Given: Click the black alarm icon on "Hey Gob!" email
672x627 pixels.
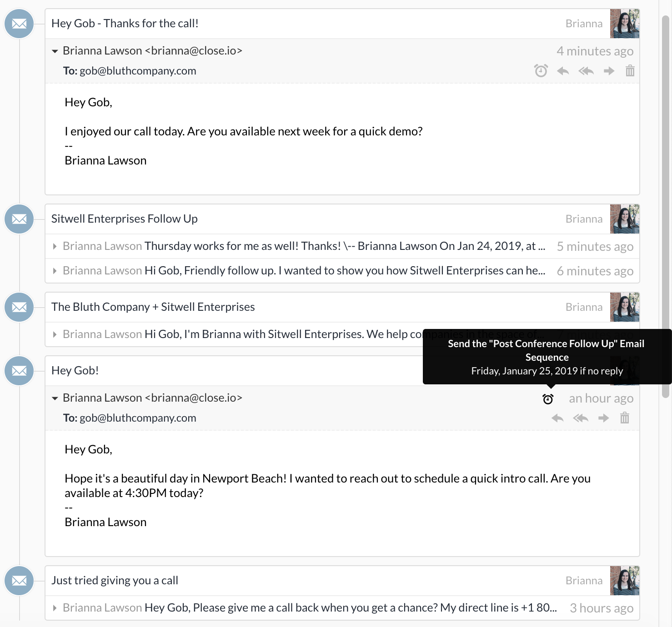Looking at the screenshot, I should [548, 399].
